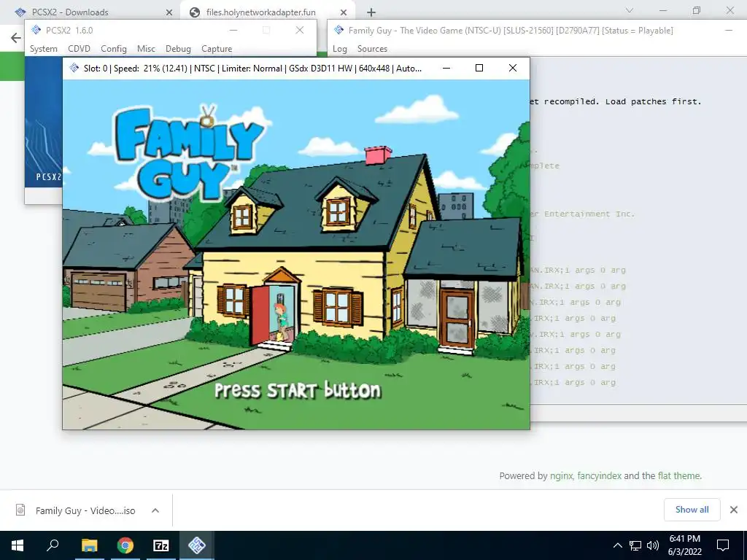Open a new browser tab
The height and width of the screenshot is (560, 747).
click(x=371, y=12)
